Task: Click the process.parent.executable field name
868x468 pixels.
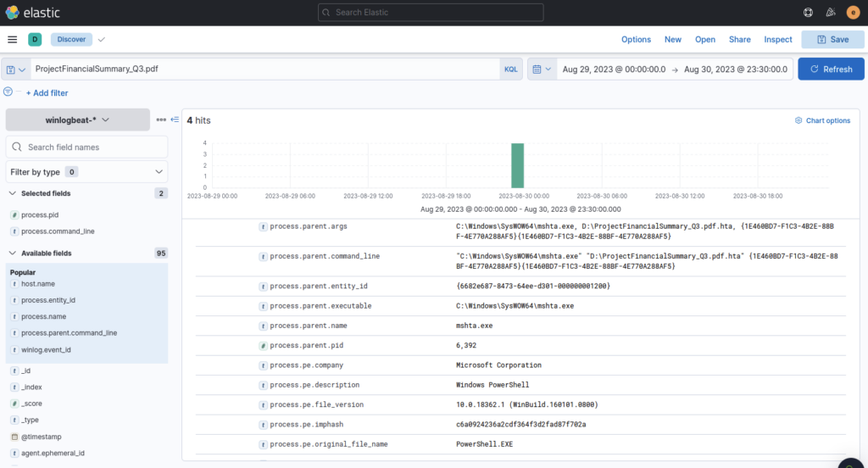Action: coord(320,306)
